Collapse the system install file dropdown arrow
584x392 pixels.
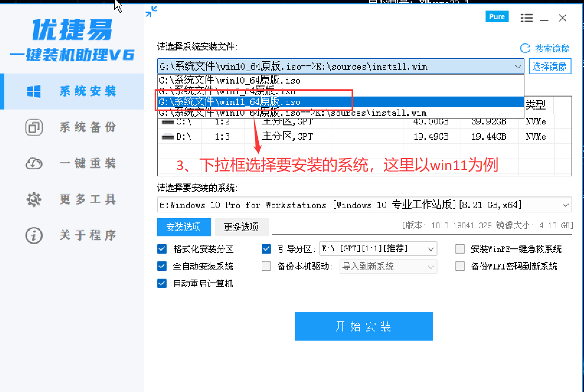[x=518, y=67]
